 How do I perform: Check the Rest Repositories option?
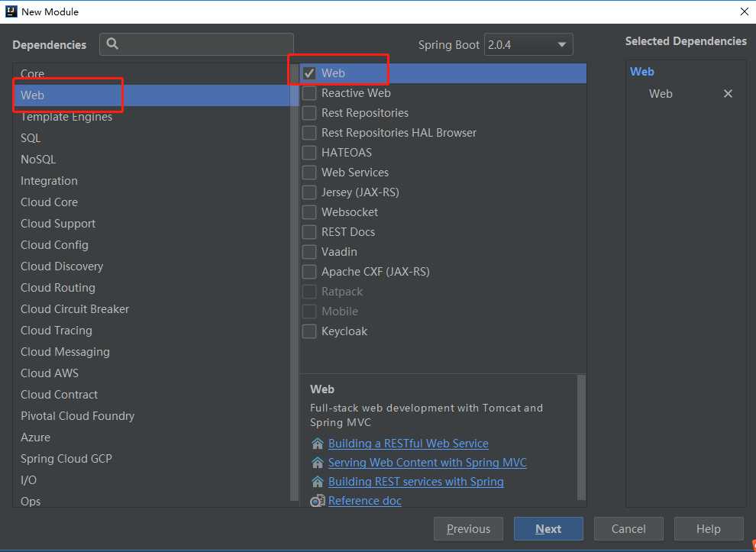point(309,113)
